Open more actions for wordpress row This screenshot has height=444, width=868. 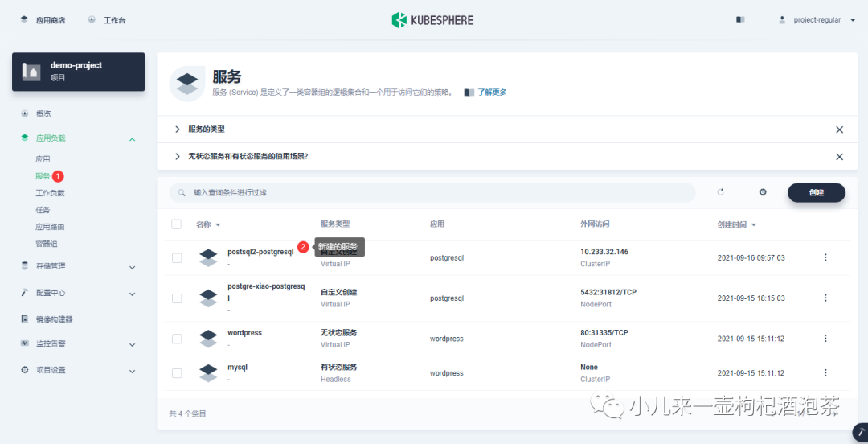tap(825, 339)
